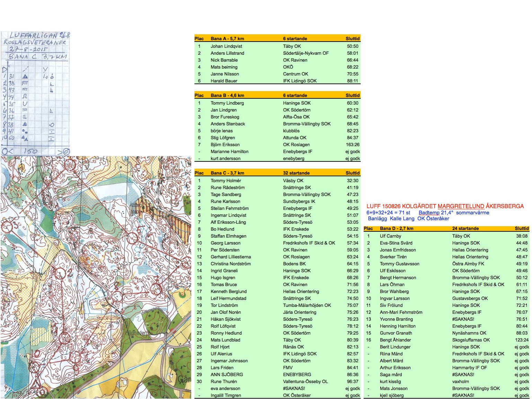Click the club 'Bodens BK'

[294, 264]
